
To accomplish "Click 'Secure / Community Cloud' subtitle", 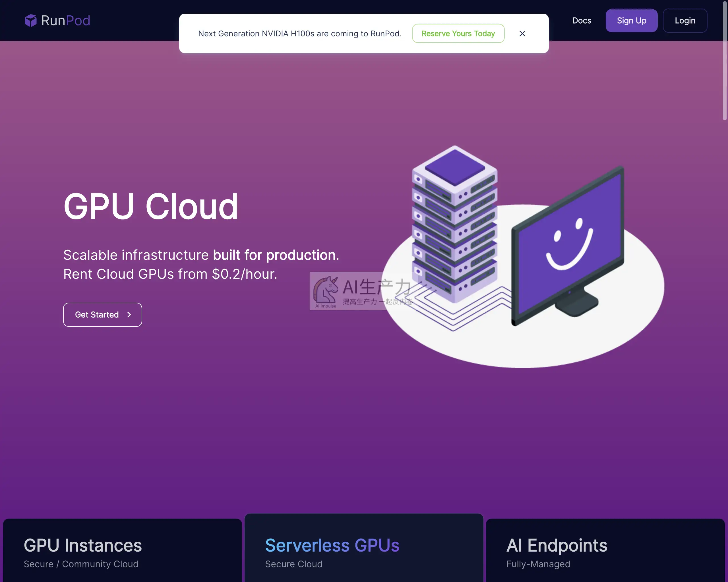I will [x=81, y=564].
